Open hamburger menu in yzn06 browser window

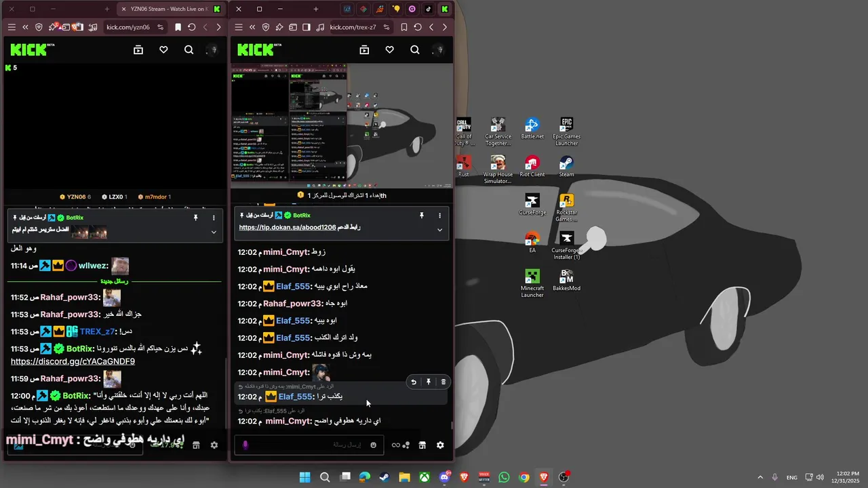pos(12,27)
